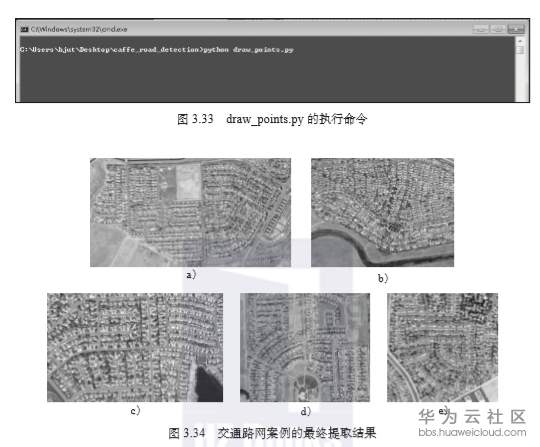Image resolution: width=540 pixels, height=447 pixels.
Task: Click the b) label under second image
Action: [383, 278]
